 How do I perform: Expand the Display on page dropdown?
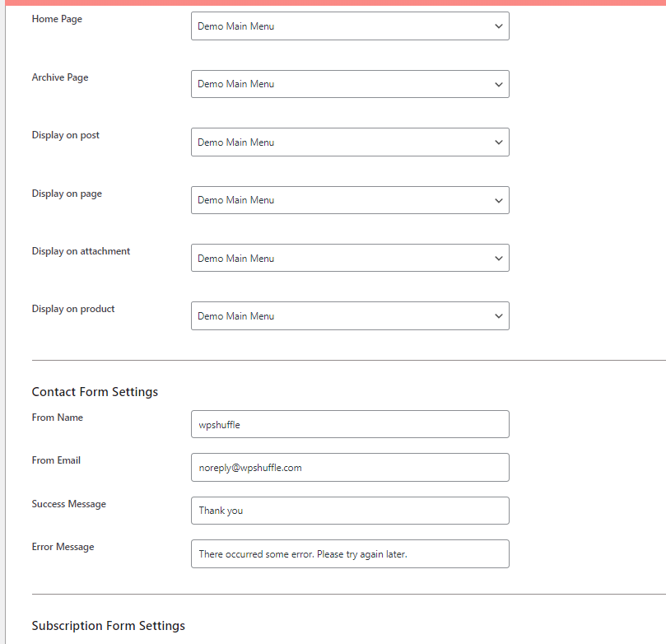click(x=350, y=200)
